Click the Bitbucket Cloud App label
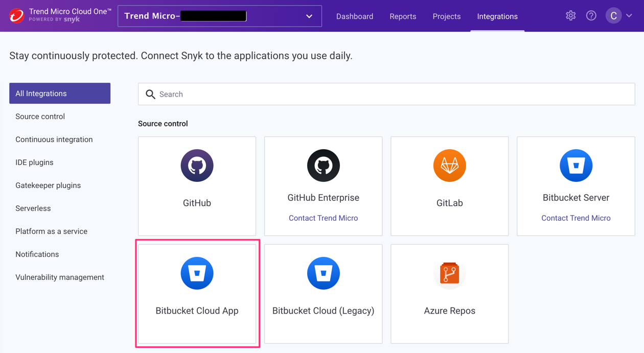This screenshot has width=644, height=353. (197, 311)
